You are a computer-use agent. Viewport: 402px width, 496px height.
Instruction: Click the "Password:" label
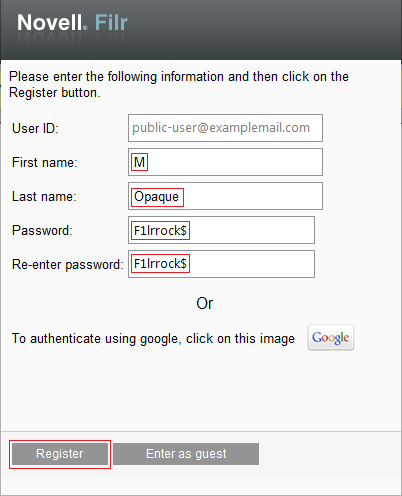coord(42,230)
